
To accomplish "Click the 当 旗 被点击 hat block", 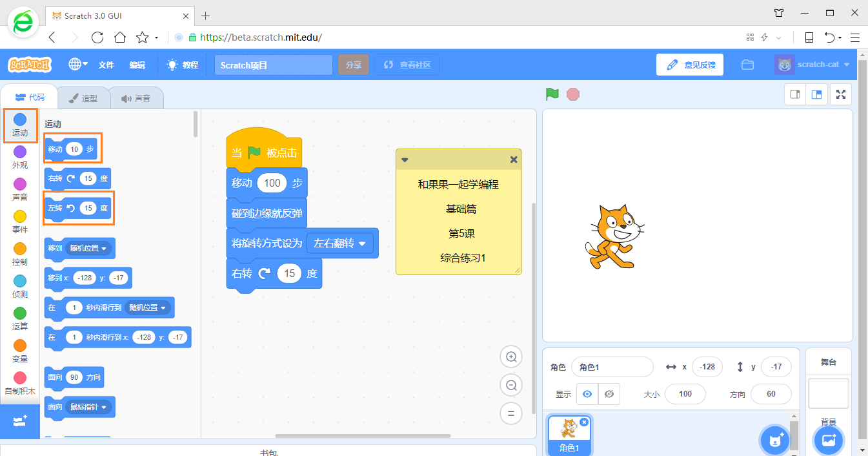I will coord(265,151).
